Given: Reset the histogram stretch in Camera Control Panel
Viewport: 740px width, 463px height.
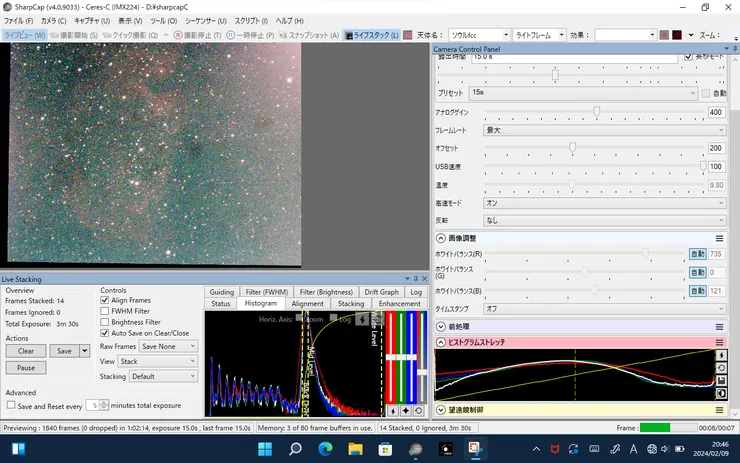Looking at the screenshot, I should coord(722,367).
